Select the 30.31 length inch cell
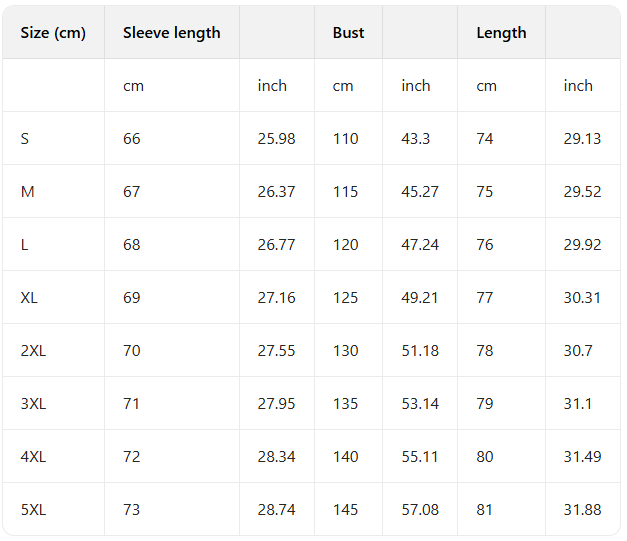The width and height of the screenshot is (627, 541). tap(582, 298)
